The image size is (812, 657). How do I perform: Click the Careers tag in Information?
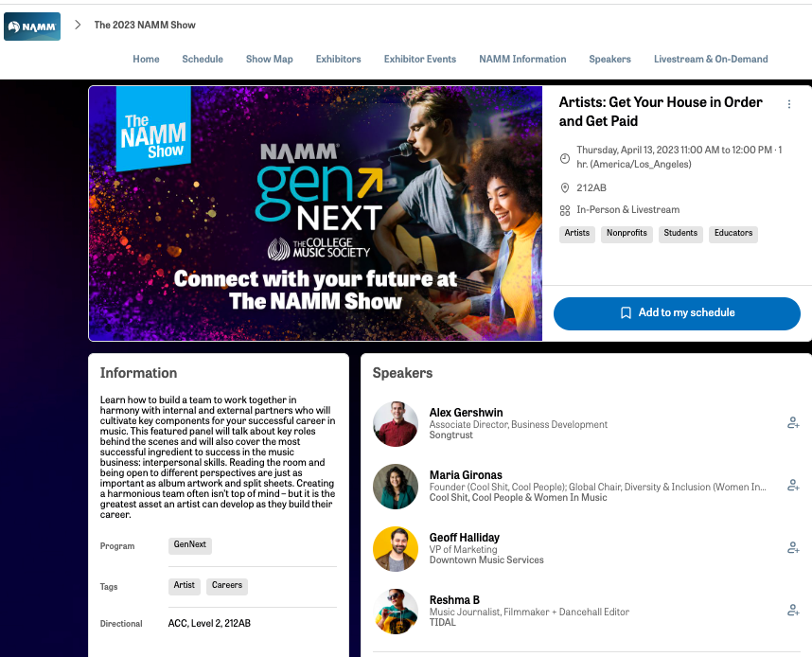click(227, 585)
